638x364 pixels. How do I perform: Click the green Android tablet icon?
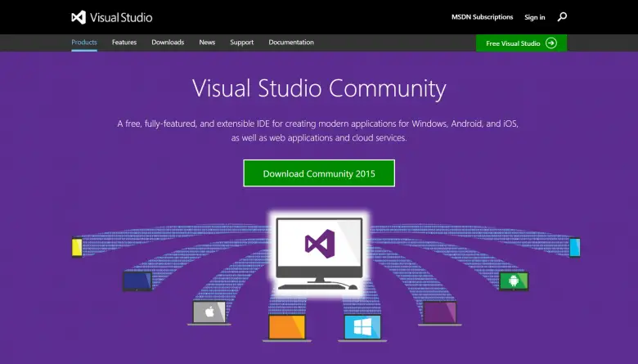[x=514, y=281]
